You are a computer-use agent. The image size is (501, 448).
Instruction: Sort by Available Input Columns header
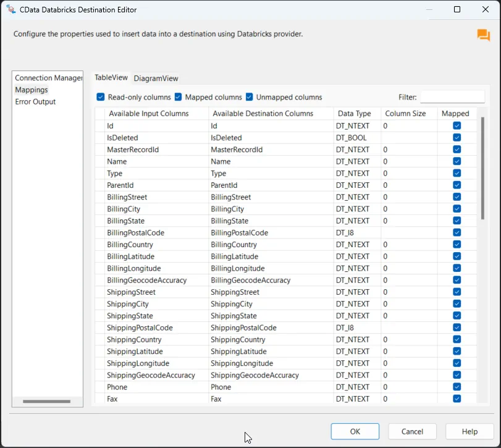tap(148, 114)
